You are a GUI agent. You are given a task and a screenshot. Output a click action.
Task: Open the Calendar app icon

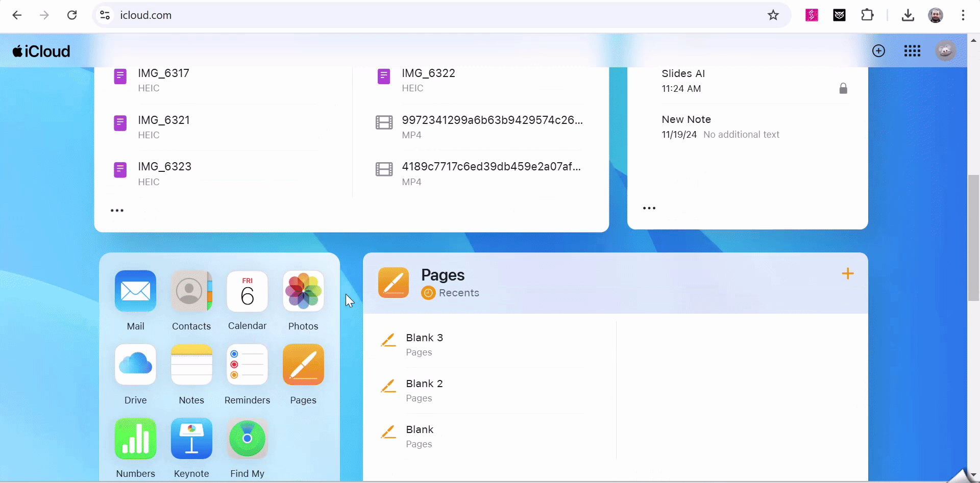coord(247,291)
